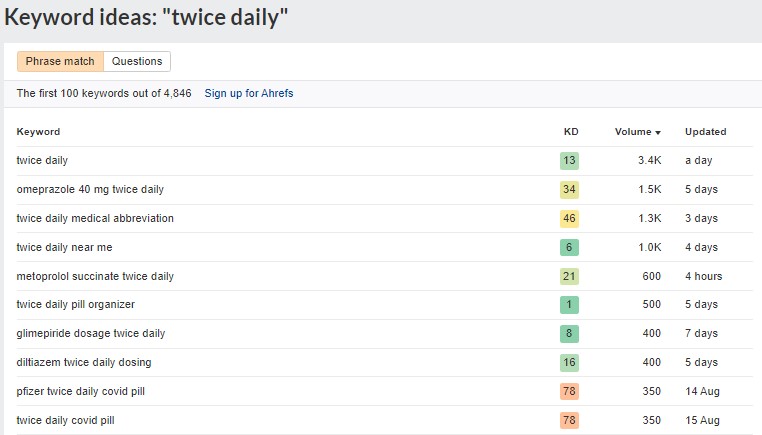
Task: Select 'diltiazem twice daily dosing' keyword
Action: [84, 362]
